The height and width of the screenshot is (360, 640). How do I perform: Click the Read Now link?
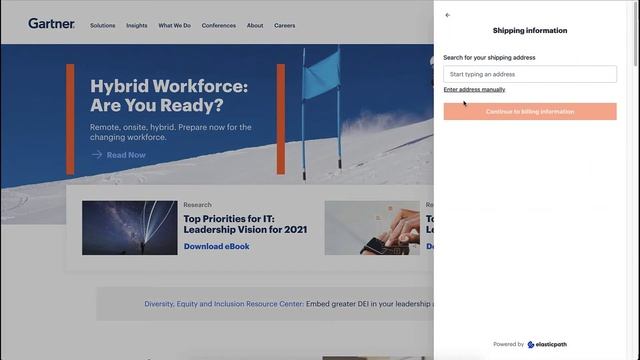pos(126,155)
